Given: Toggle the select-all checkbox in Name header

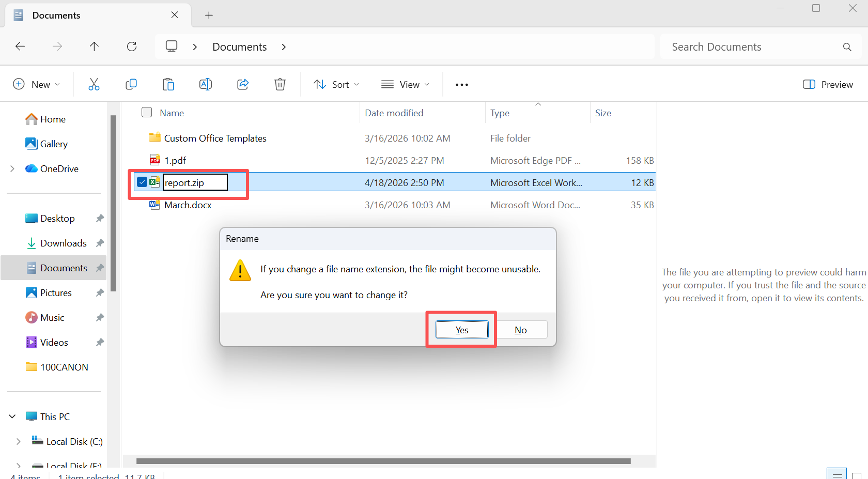Looking at the screenshot, I should coord(147,112).
